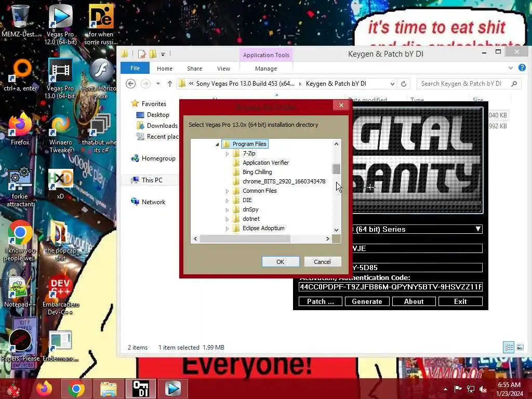Open the Share ribbon tab
The image size is (532, 399).
(194, 69)
